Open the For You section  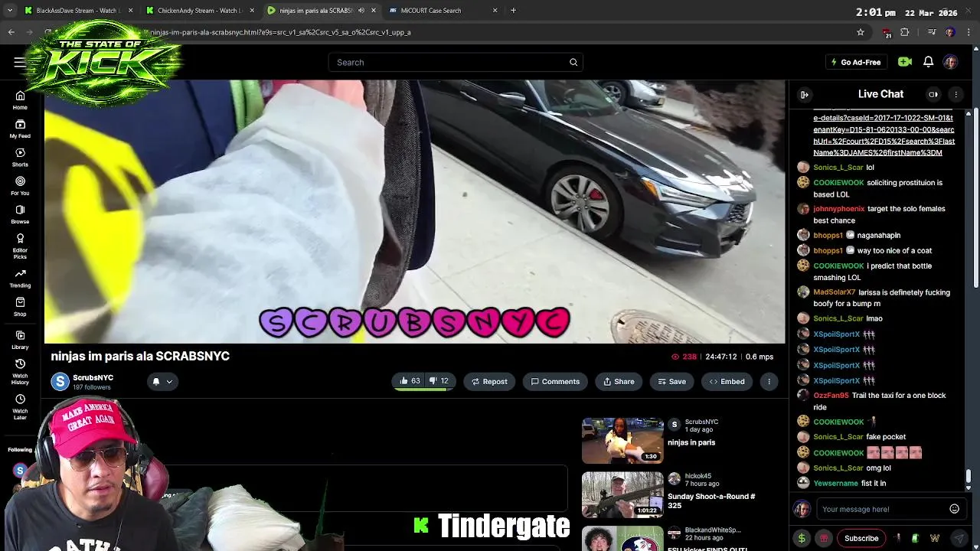tap(20, 185)
